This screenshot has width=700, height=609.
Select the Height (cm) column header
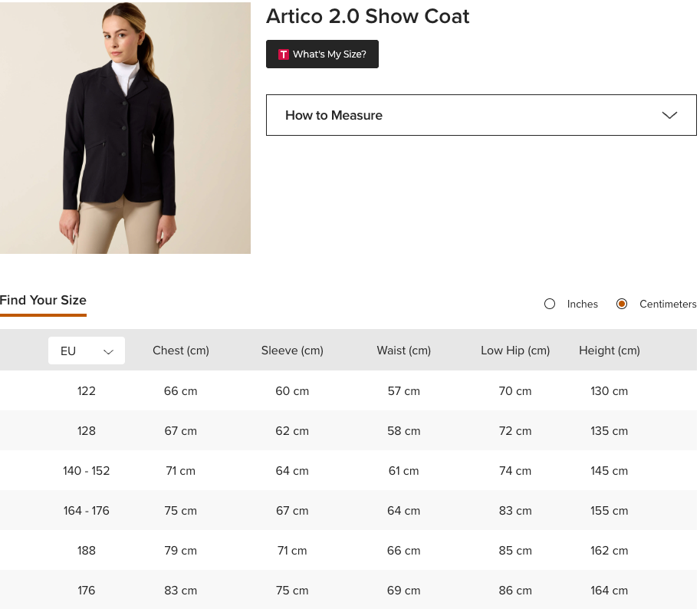point(609,350)
